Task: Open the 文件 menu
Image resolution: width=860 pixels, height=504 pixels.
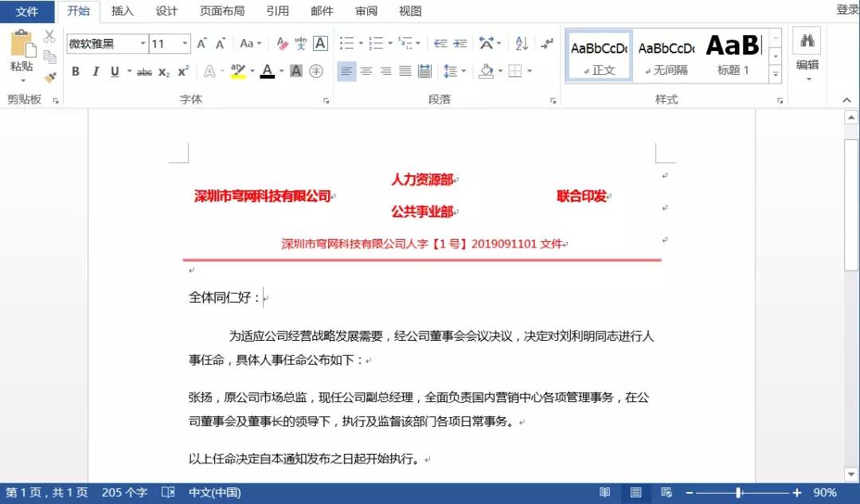Action: pos(28,11)
